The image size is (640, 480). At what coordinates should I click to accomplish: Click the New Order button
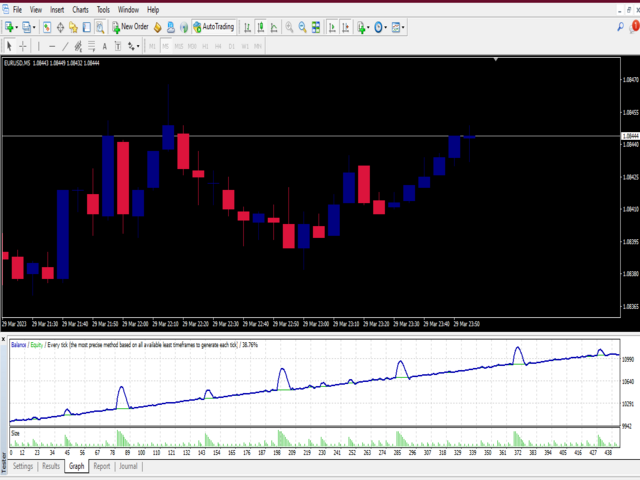coord(130,27)
